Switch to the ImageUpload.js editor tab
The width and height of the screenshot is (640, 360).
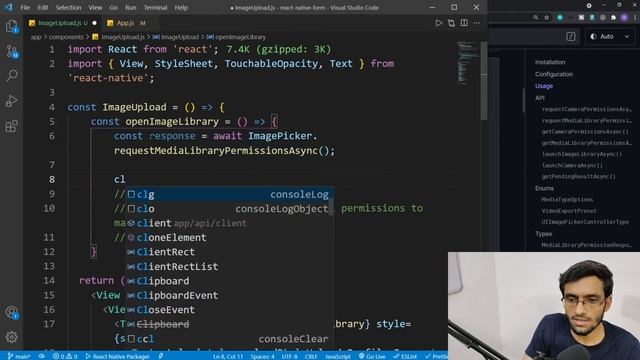62,23
